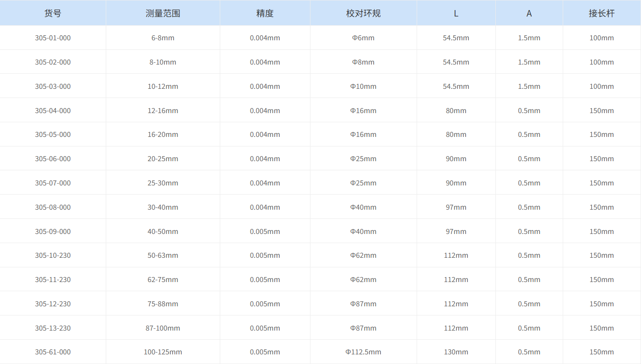Click the Φ112.5mm ring gauge cell
The image size is (641, 364).
tap(363, 352)
